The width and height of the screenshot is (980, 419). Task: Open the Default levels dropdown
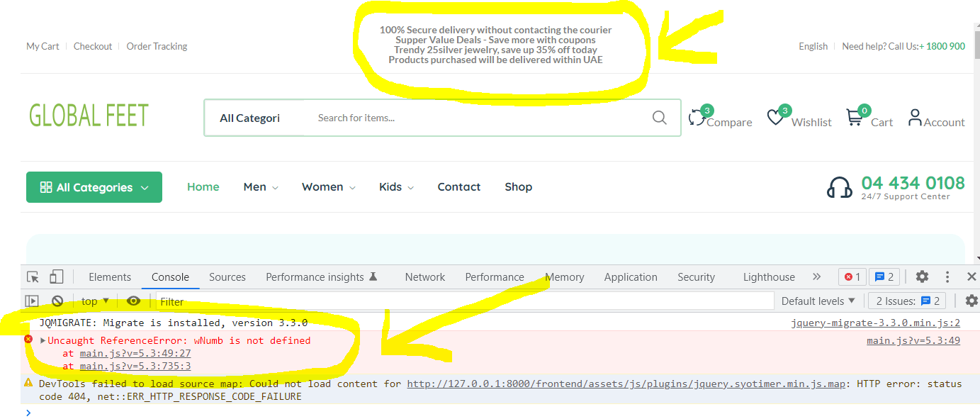(818, 301)
